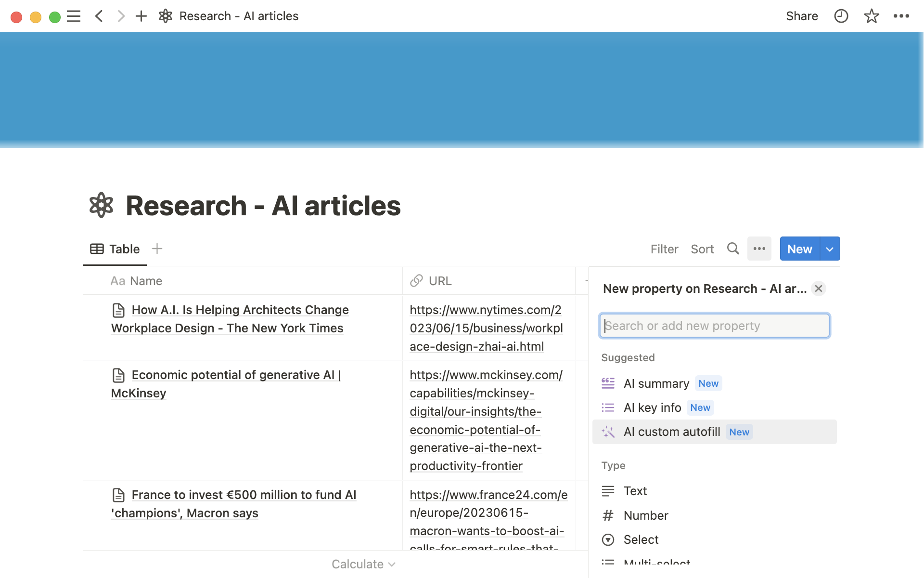
Task: Open the Calculate dropdown
Action: pyautogui.click(x=363, y=564)
